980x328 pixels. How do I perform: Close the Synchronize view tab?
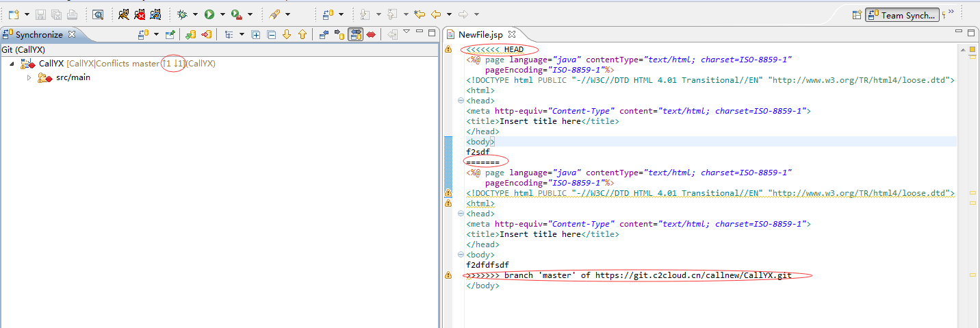point(72,34)
